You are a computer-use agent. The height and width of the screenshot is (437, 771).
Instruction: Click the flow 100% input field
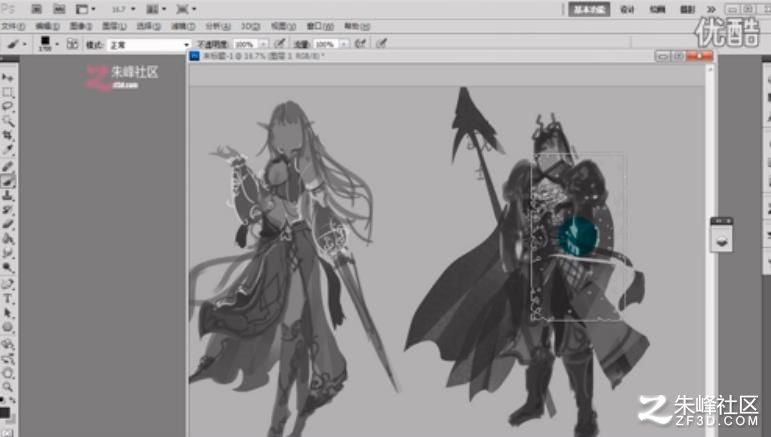326,44
